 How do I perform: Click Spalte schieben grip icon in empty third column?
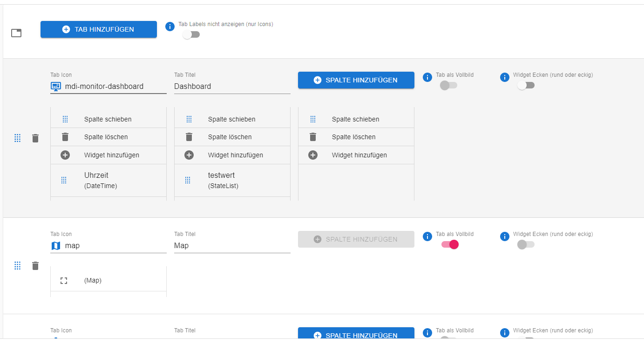pyautogui.click(x=313, y=119)
